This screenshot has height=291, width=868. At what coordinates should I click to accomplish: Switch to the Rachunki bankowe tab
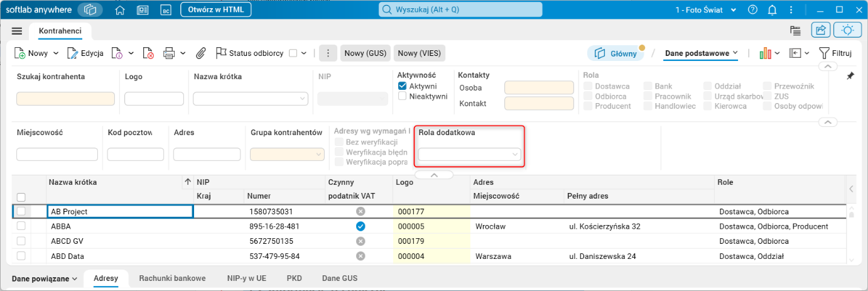[x=172, y=278]
